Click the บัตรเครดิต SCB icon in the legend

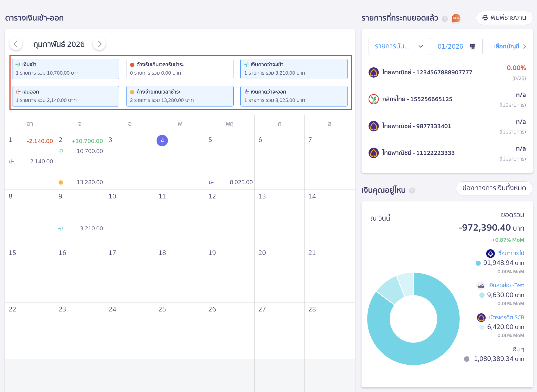(481, 317)
